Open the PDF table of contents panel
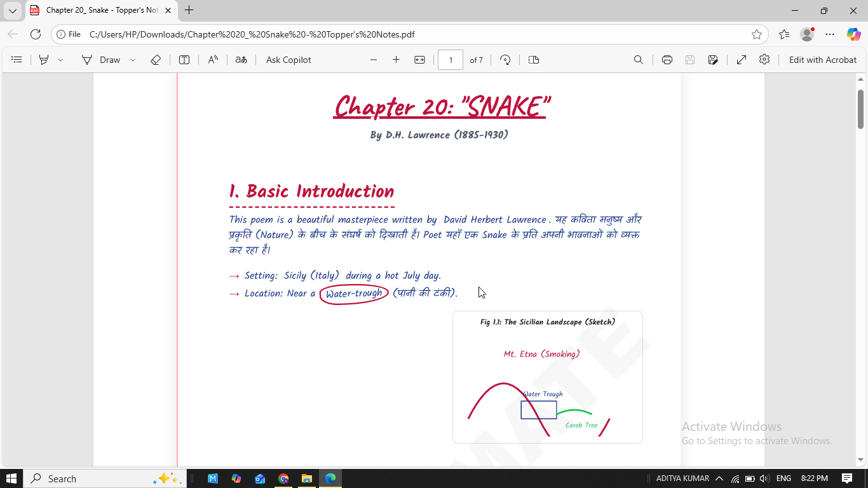The image size is (868, 488). [17, 60]
